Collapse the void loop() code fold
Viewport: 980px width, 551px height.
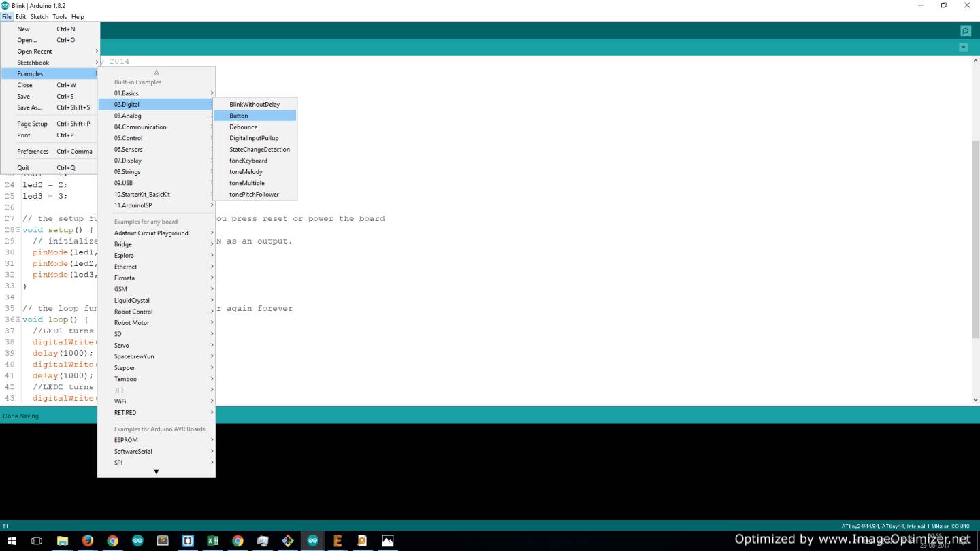point(18,319)
